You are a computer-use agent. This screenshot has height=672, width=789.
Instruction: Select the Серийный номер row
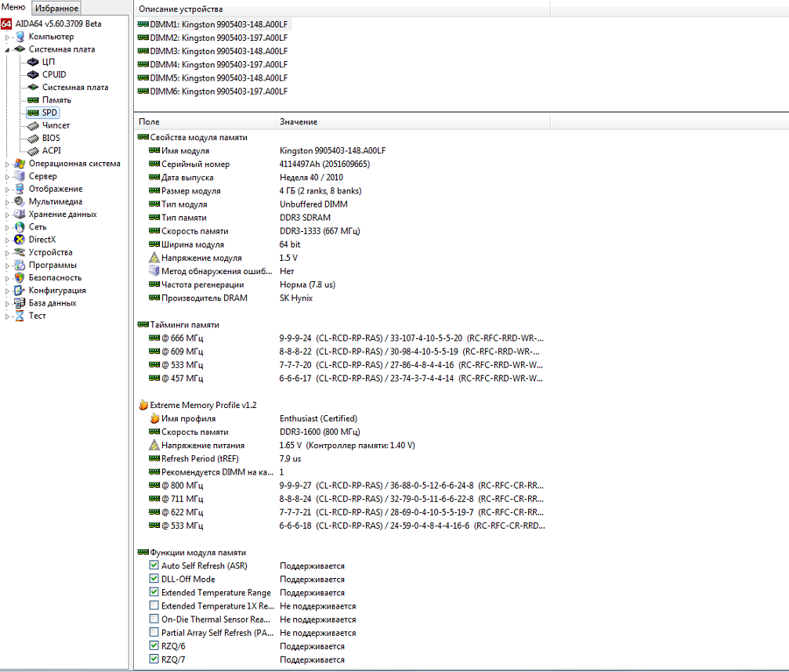(342, 164)
